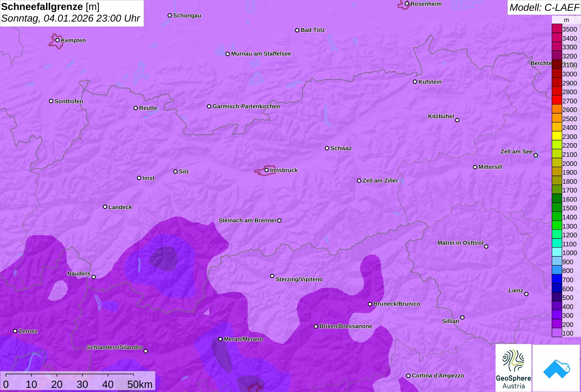This screenshot has width=581, height=392.
Task: Click the 'Modell: C-LAEF' label
Action: pos(544,7)
